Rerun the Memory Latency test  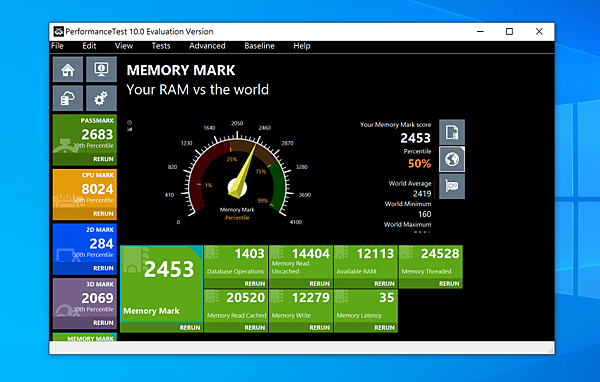(384, 328)
